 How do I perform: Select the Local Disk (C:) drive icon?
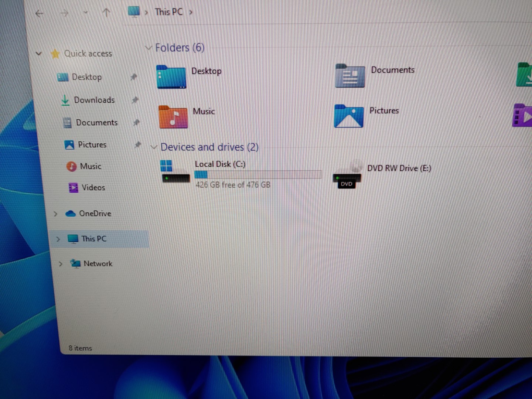coord(175,172)
